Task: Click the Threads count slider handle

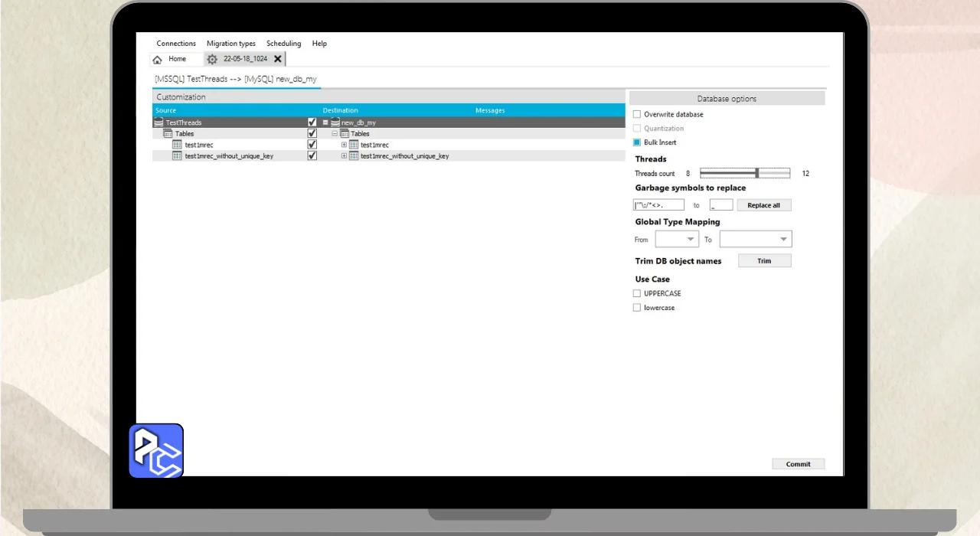Action: pyautogui.click(x=757, y=174)
